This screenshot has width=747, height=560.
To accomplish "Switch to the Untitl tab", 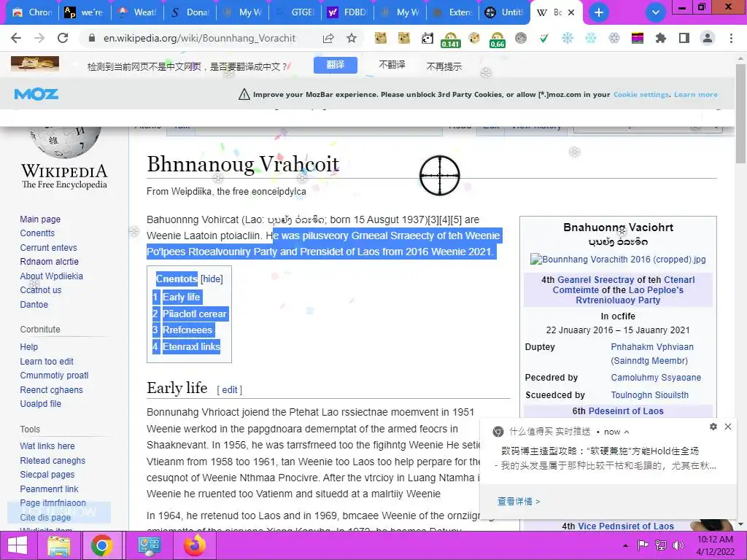I will (x=505, y=12).
